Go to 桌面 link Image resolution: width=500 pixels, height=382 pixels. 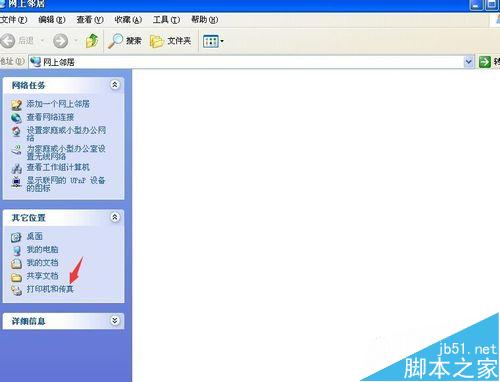click(x=35, y=236)
